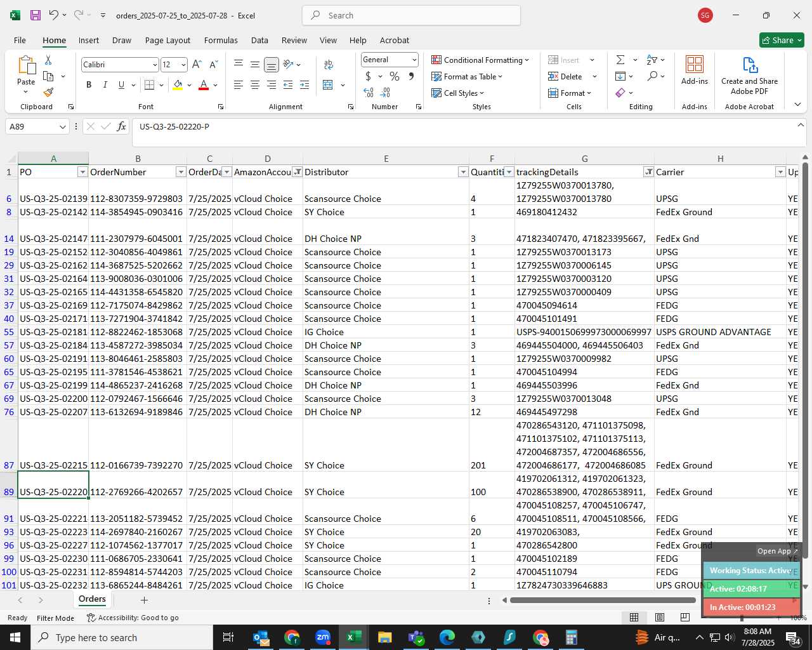Viewport: 812px width, 650px height.
Task: Click in the Search box
Action: (x=411, y=15)
